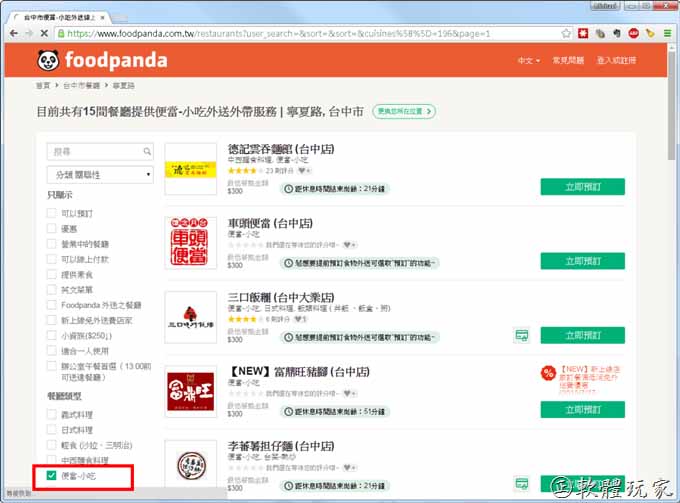680x503 pixels.
Task: Open the 德記雲吞麵館 logo thumbnail
Action: pos(191,169)
